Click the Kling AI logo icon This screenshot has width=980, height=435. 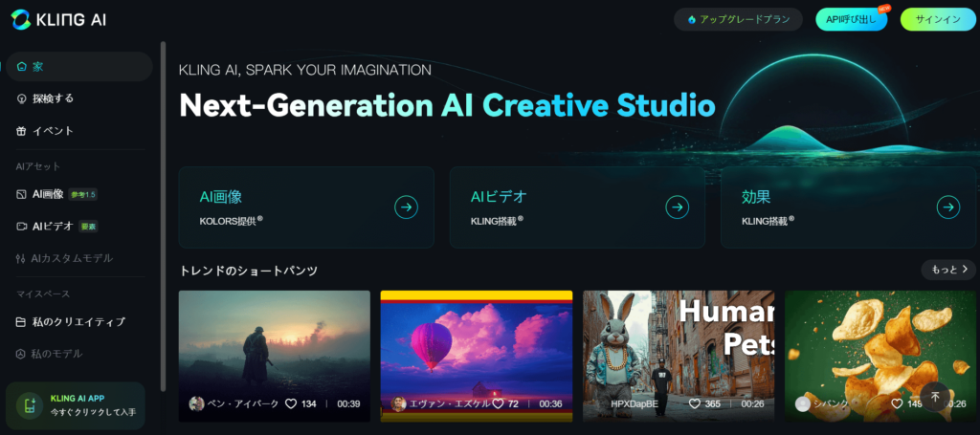(21, 19)
